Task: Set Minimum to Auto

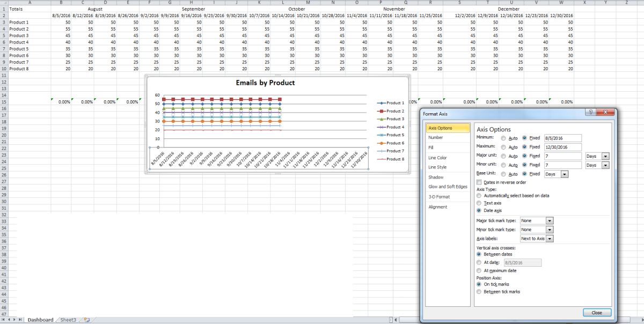Action: click(x=503, y=138)
